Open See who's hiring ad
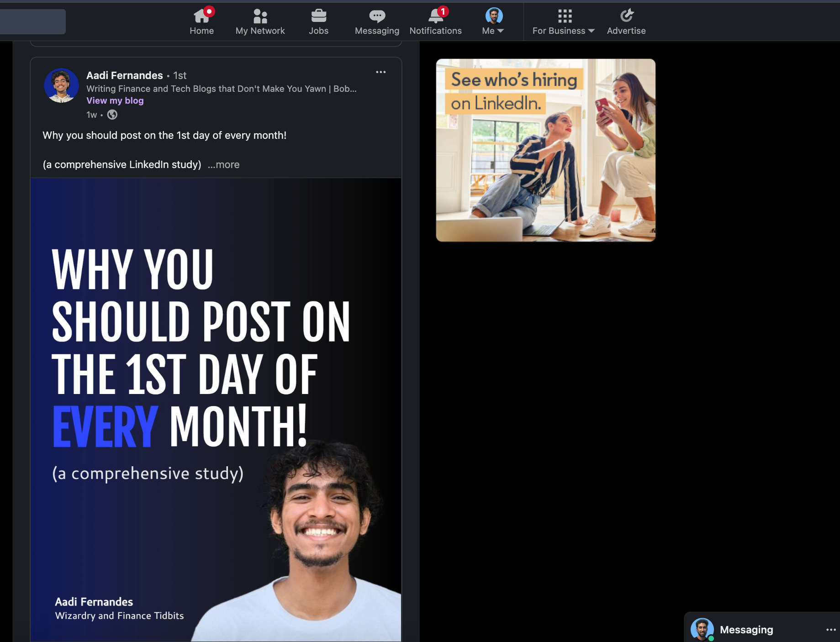840x642 pixels. coord(546,150)
